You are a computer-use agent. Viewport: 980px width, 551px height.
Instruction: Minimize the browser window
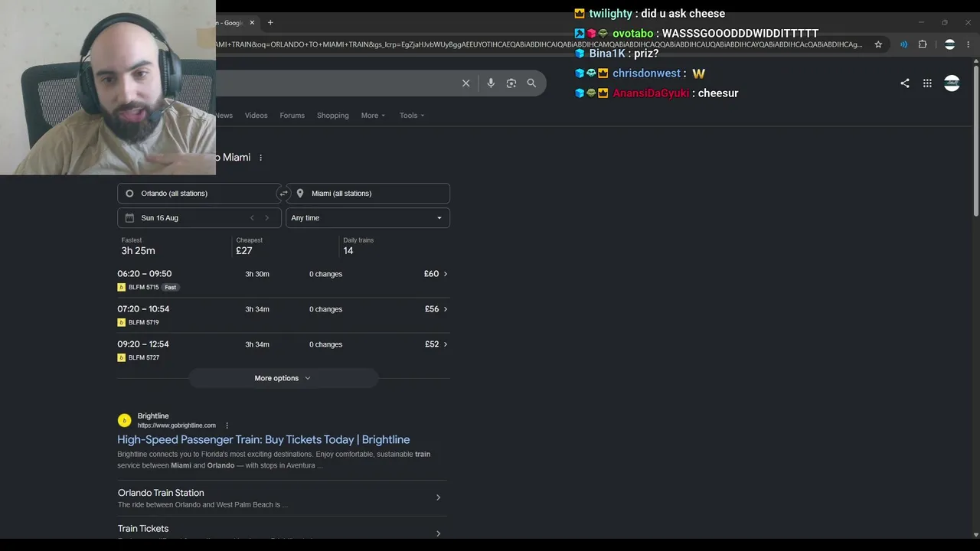pyautogui.click(x=921, y=23)
